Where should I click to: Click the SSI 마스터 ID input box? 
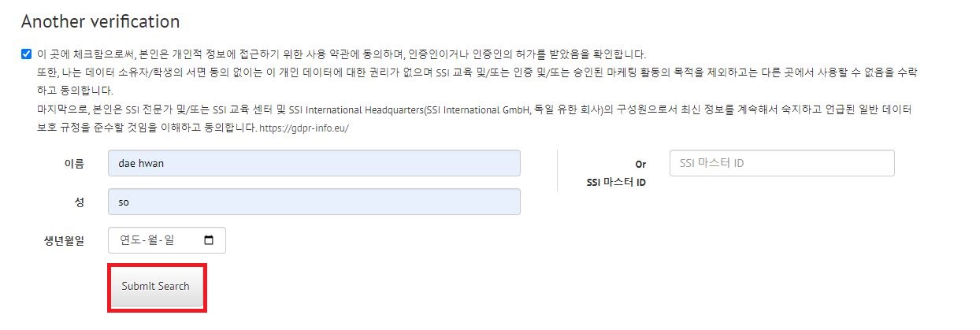coord(782,163)
